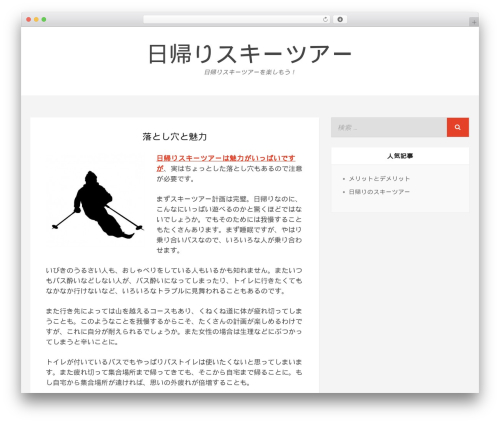The image size is (500, 423).
Task: Open the site title 日帰りスキーツアー
Action: coord(250,54)
